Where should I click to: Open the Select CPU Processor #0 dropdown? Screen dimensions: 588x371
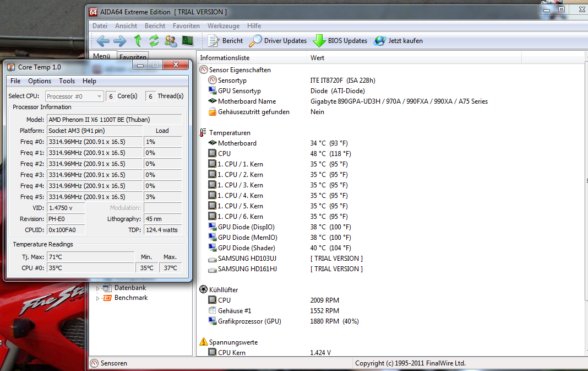click(x=74, y=96)
